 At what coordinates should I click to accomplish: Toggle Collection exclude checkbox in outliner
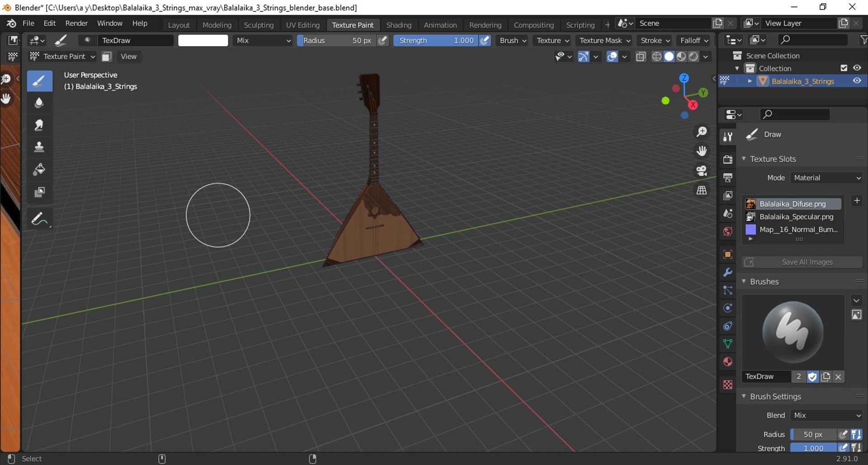point(844,68)
